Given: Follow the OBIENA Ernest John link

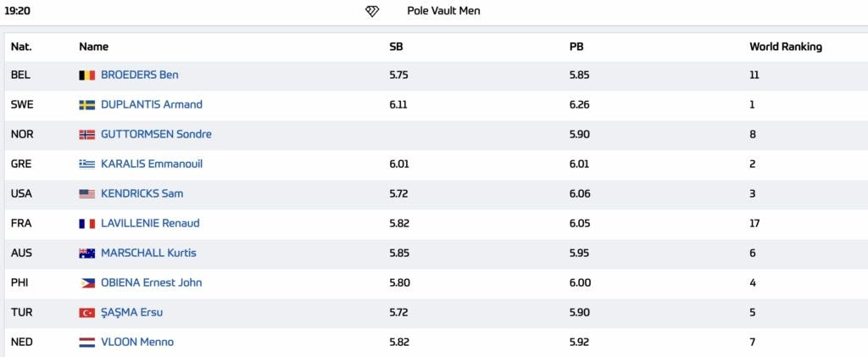Looking at the screenshot, I should 151,282.
